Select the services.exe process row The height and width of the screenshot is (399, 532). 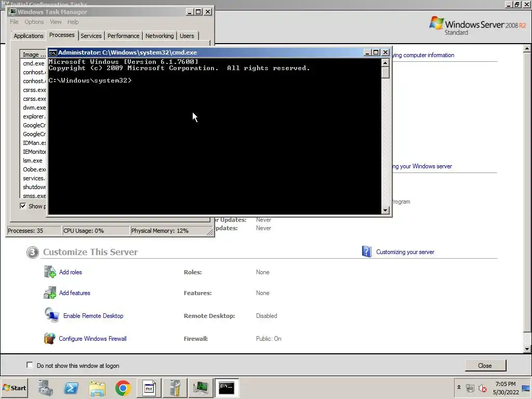[34, 178]
